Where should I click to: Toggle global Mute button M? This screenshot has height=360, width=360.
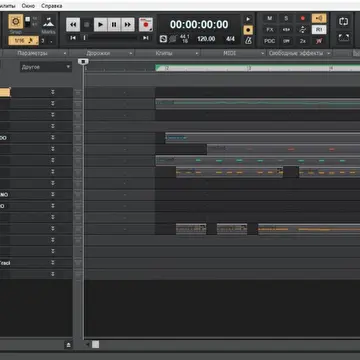click(270, 18)
